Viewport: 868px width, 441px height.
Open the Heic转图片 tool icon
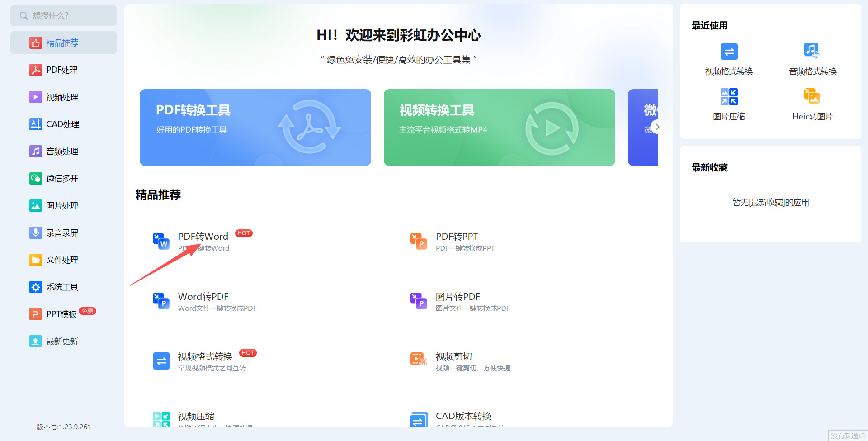click(811, 95)
